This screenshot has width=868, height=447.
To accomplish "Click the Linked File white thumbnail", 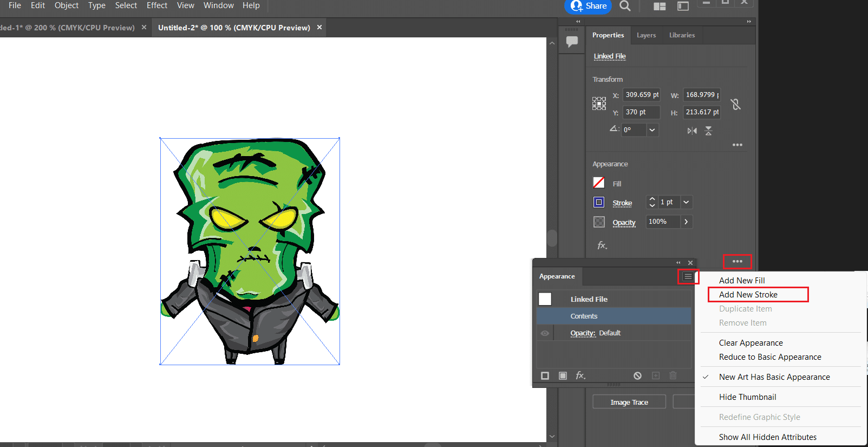I will click(x=545, y=299).
